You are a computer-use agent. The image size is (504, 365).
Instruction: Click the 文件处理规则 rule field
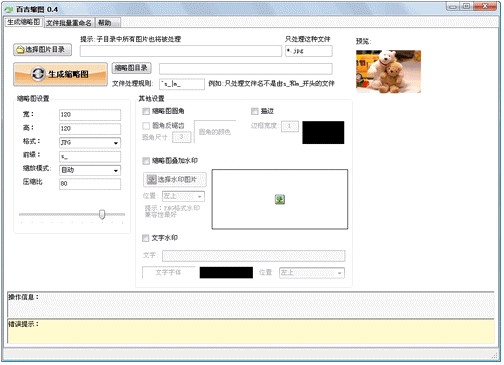coord(182,84)
